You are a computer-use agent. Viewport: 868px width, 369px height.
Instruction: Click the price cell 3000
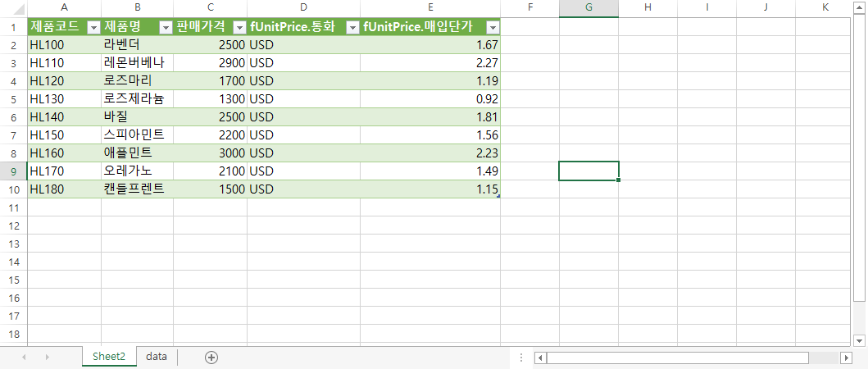click(x=211, y=153)
